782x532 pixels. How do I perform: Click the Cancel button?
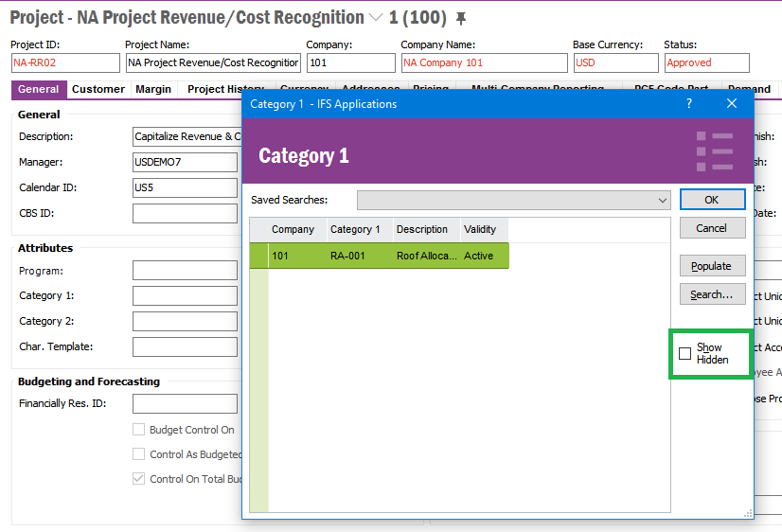coord(712,228)
